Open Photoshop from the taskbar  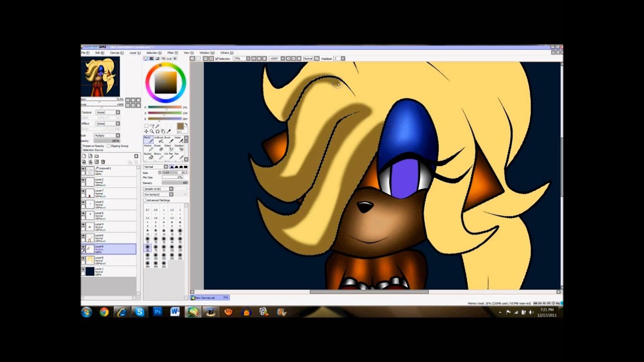[x=157, y=312]
